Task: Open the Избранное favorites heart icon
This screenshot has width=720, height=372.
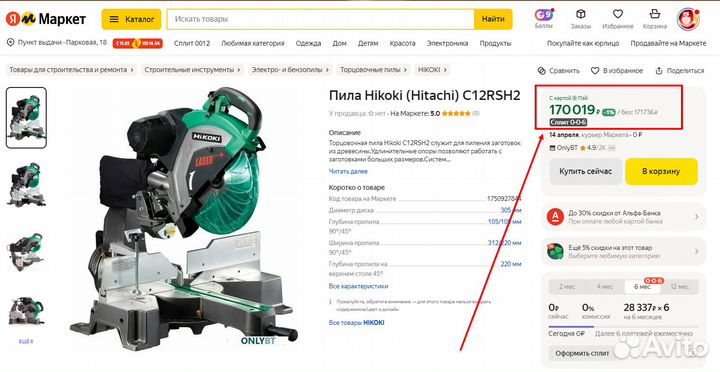Action: click(x=618, y=14)
